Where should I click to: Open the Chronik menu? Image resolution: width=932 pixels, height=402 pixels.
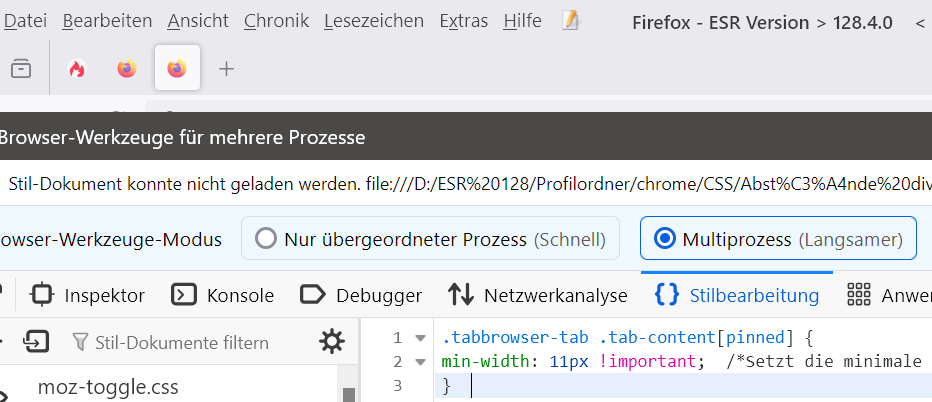[276, 21]
